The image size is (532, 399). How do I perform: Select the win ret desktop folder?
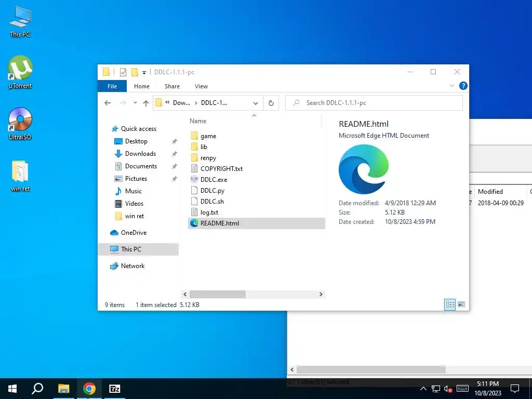(20, 176)
